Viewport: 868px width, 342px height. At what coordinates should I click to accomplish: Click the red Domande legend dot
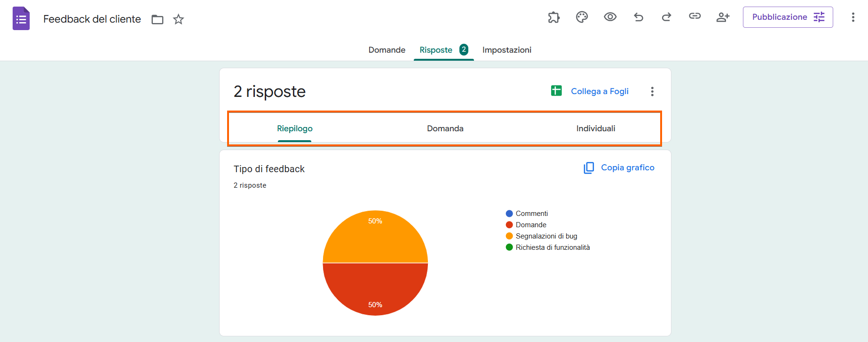[x=509, y=225]
